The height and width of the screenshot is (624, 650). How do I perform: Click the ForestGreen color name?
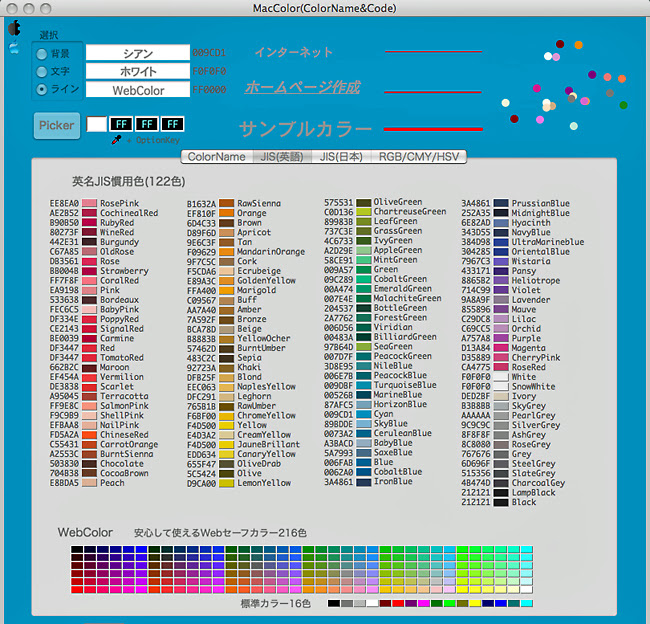pos(400,318)
